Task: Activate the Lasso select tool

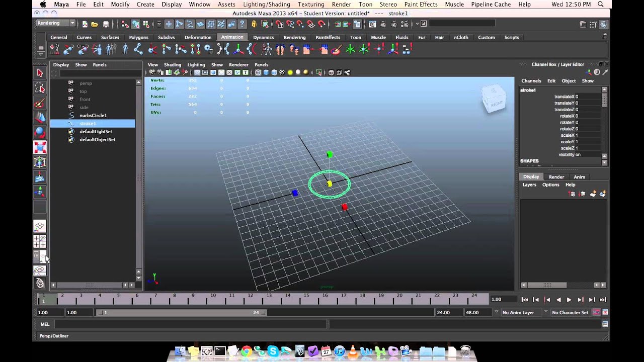Action: pos(40,88)
